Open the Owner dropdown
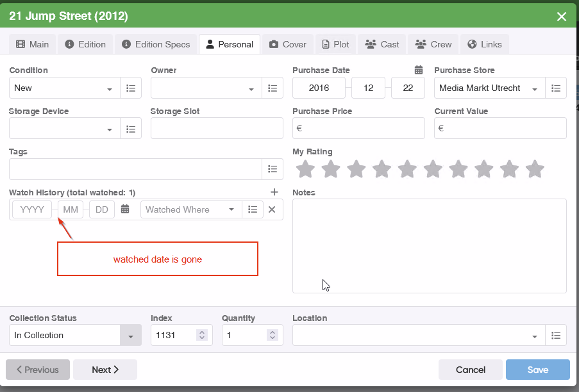This screenshot has height=392, width=579. pos(251,89)
